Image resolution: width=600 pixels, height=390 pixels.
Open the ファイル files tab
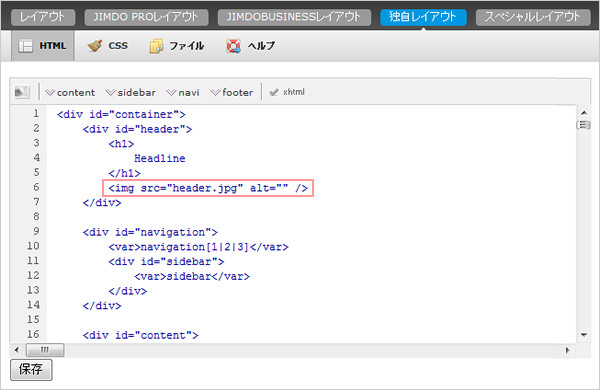177,46
